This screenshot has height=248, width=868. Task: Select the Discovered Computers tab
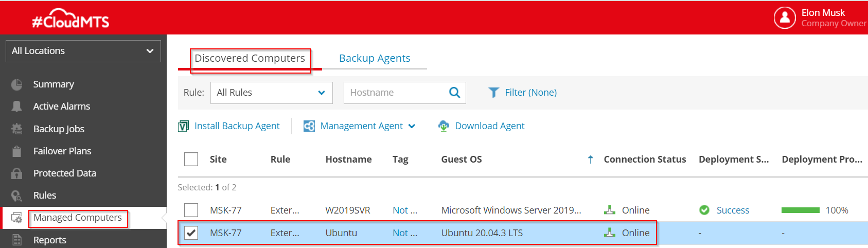click(x=250, y=58)
